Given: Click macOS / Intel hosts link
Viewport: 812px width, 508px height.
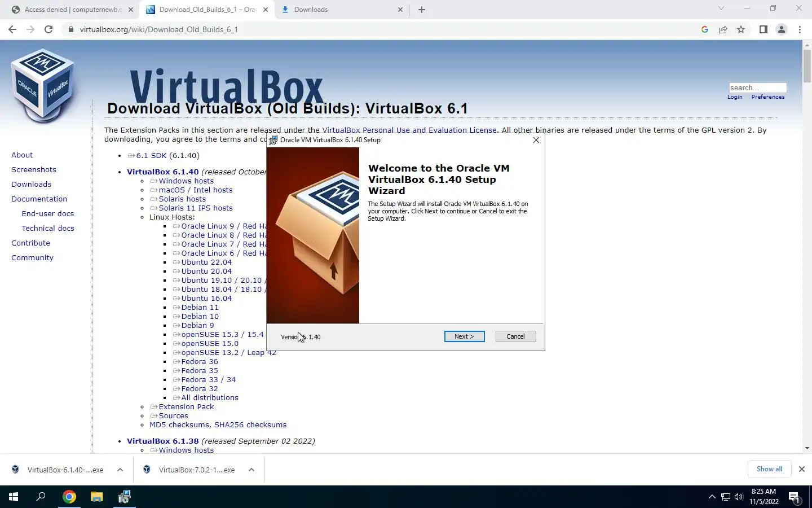Looking at the screenshot, I should click(196, 190).
